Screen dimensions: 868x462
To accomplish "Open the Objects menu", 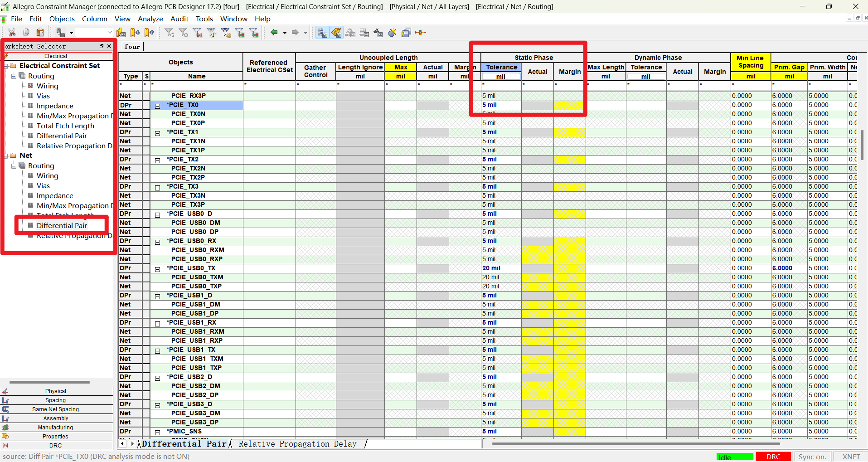I will (x=62, y=19).
